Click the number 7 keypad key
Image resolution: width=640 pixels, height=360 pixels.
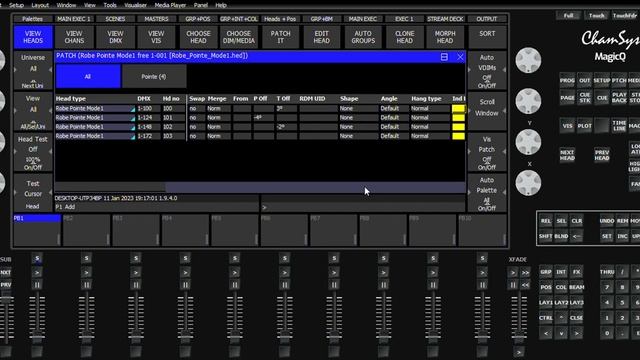607,287
